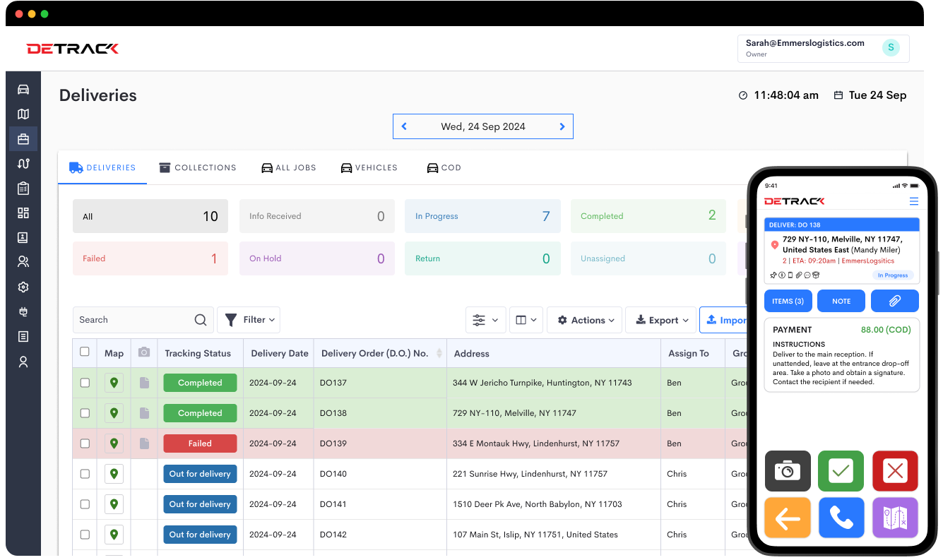Select the Vehicles icon in the sidebar

coord(23,89)
